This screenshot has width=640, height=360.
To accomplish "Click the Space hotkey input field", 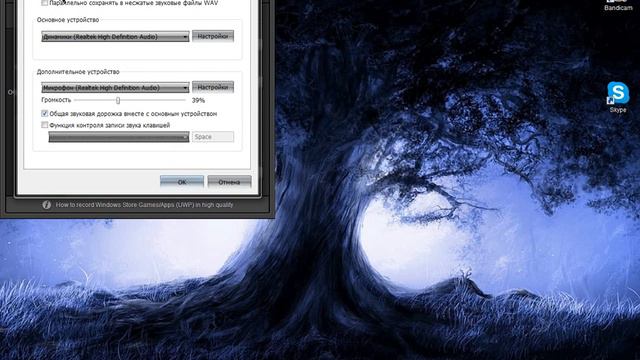I will 213,137.
